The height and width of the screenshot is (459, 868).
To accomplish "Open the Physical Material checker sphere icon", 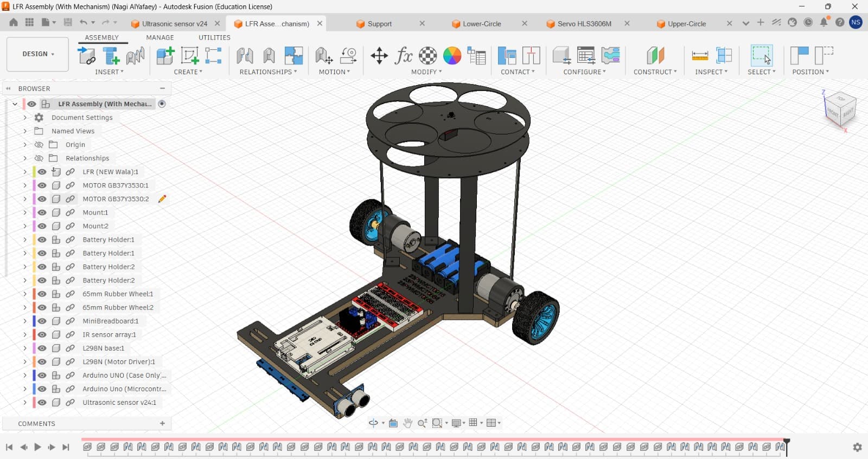I will click(428, 55).
